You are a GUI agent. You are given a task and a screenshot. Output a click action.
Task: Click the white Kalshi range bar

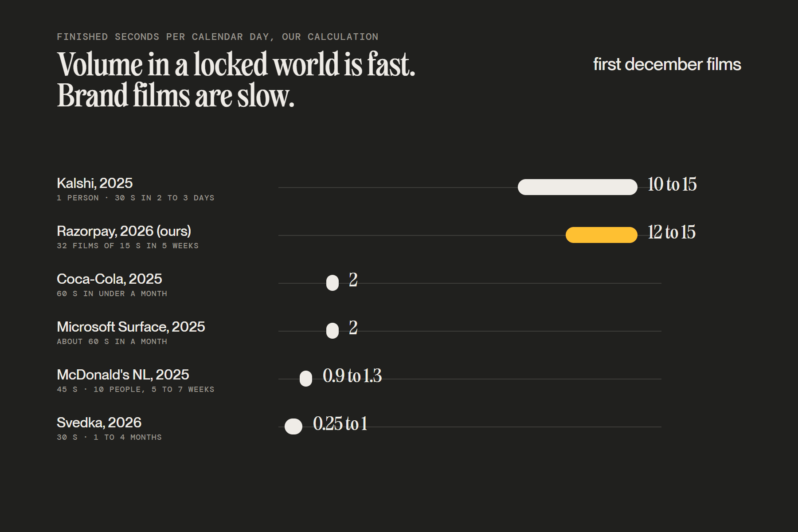[x=577, y=187]
